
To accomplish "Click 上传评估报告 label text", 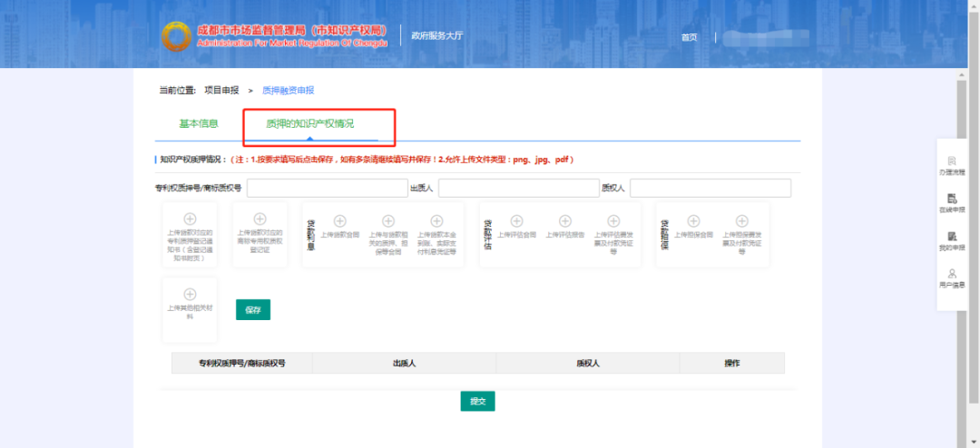I will tap(565, 236).
